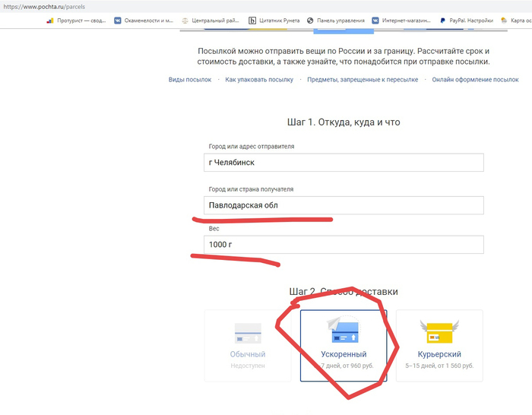The height and width of the screenshot is (415, 532).
Task: Select the Курьерский delivery option
Action: (439, 345)
